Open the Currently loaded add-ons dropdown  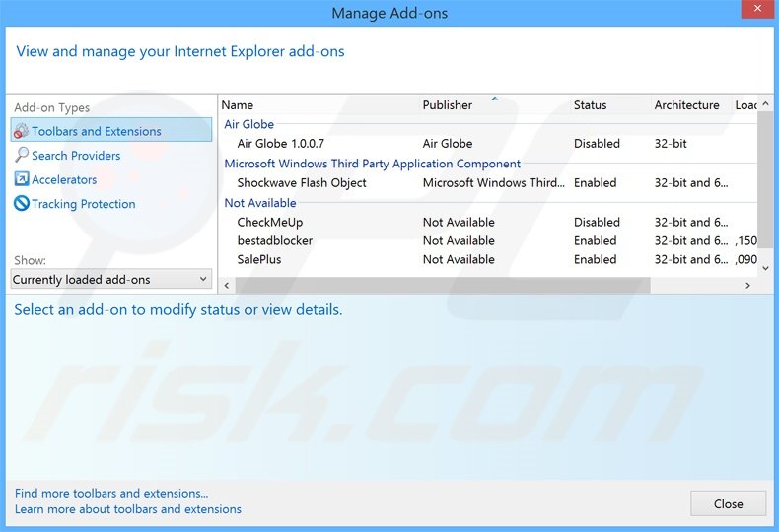(x=111, y=279)
